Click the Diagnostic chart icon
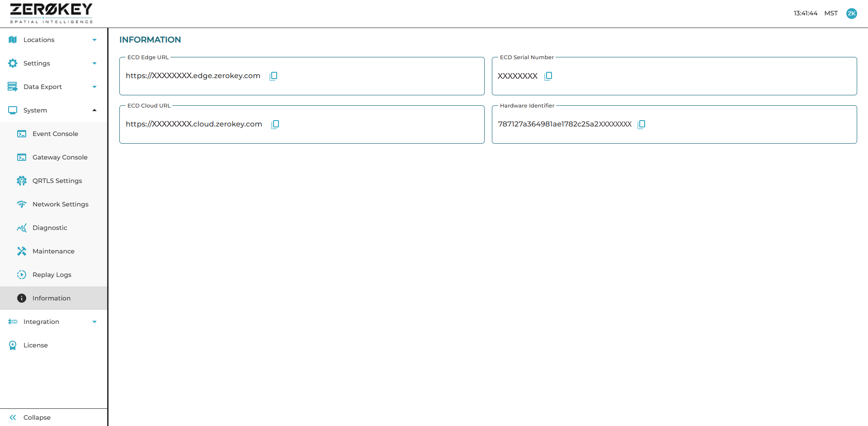Viewport: 868px width, 426px height. coord(21,228)
